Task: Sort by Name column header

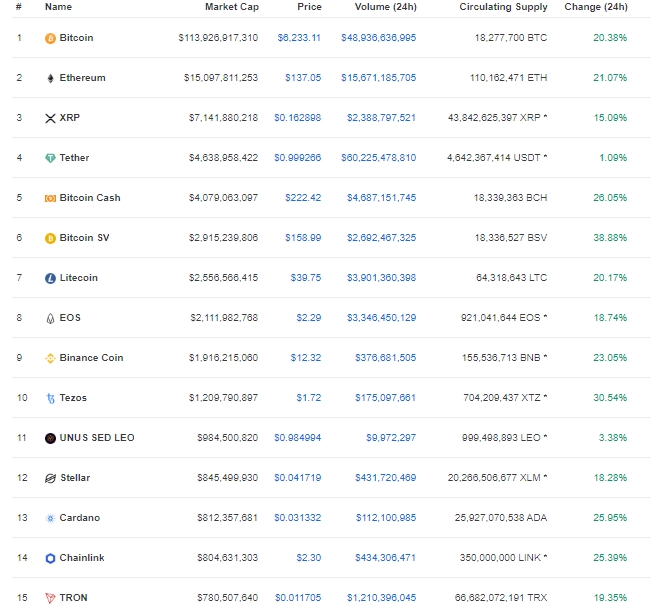Action: tap(58, 7)
